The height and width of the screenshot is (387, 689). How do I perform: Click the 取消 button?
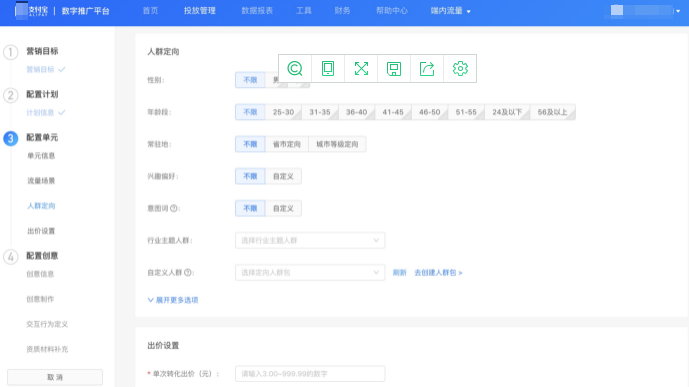[55, 377]
